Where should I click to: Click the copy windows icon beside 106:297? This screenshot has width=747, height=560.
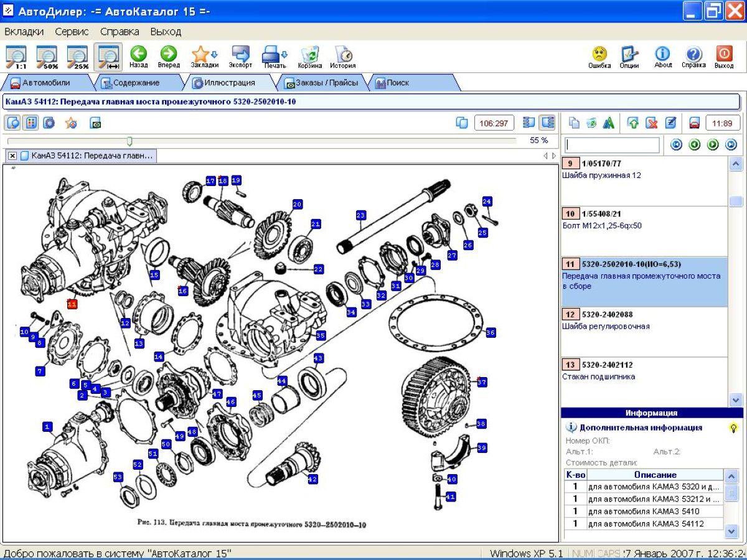point(462,123)
